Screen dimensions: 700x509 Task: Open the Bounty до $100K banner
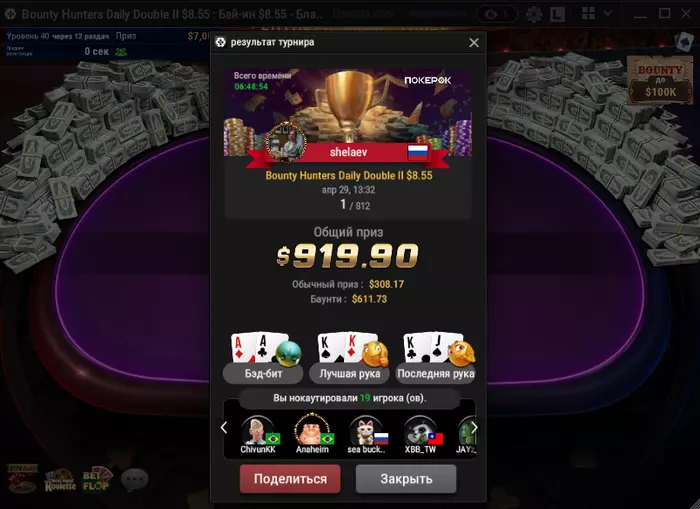tap(660, 80)
